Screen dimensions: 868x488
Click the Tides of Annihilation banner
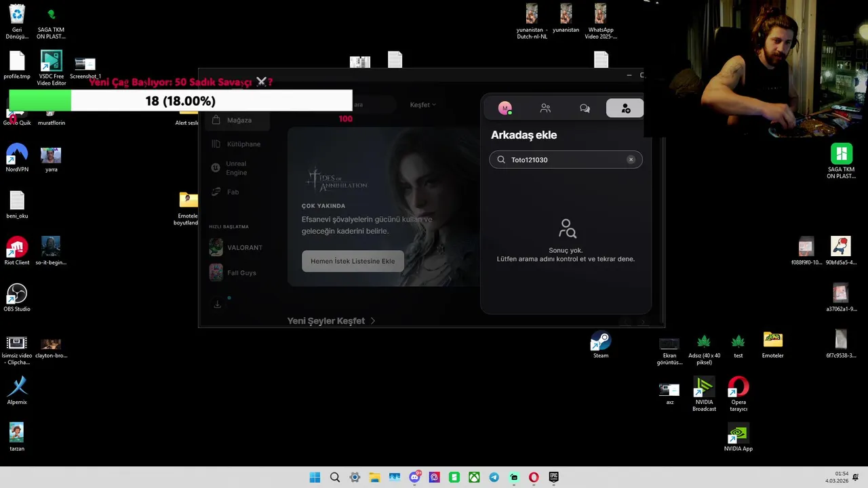(x=384, y=206)
